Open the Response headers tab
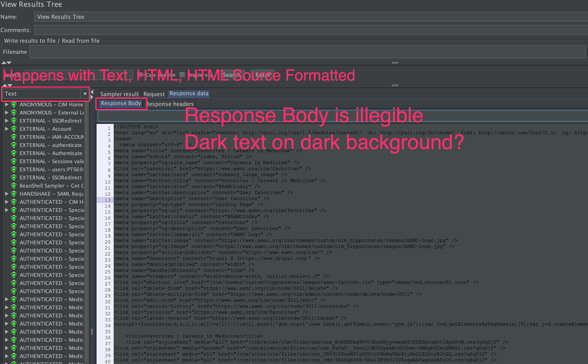 click(x=170, y=104)
